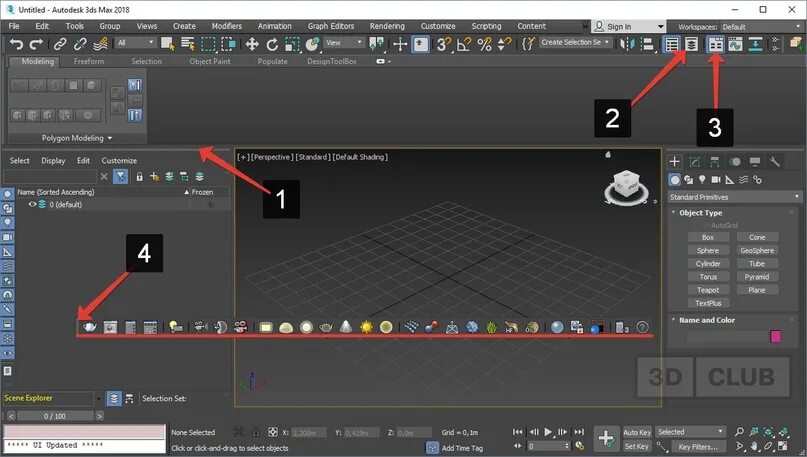The height and width of the screenshot is (457, 807).
Task: Click the Unlink Selection icon
Action: [x=80, y=44]
